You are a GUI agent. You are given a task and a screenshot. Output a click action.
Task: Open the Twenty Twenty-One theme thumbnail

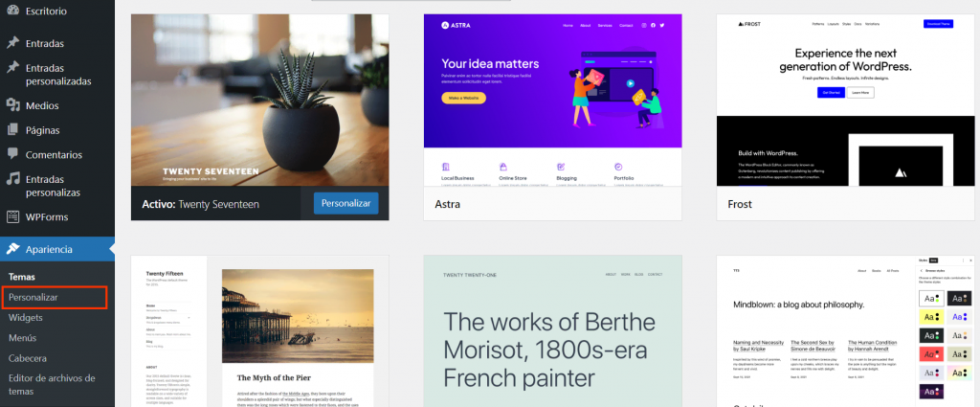(x=552, y=331)
